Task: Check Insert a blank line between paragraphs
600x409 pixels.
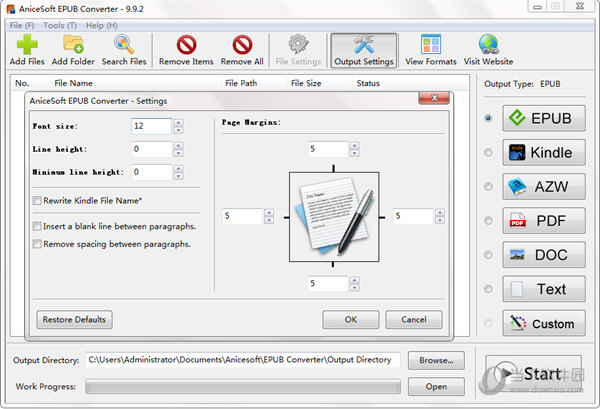Action: tap(37, 226)
